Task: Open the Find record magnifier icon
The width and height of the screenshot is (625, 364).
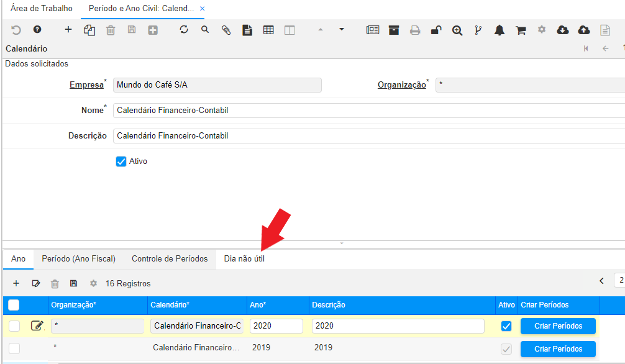Action: point(205,29)
